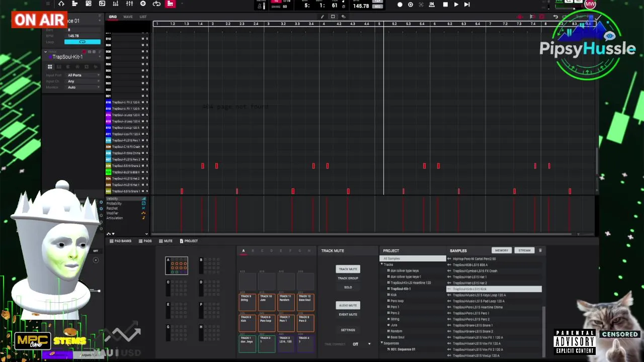Collapse the Tracks tree node
The height and width of the screenshot is (362, 644).
(382, 264)
